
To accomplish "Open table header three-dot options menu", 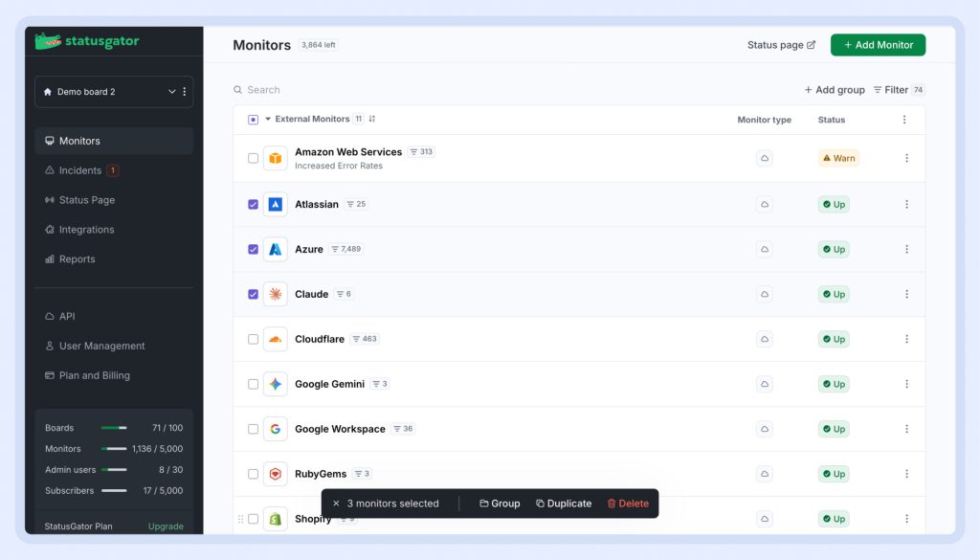I will point(904,120).
